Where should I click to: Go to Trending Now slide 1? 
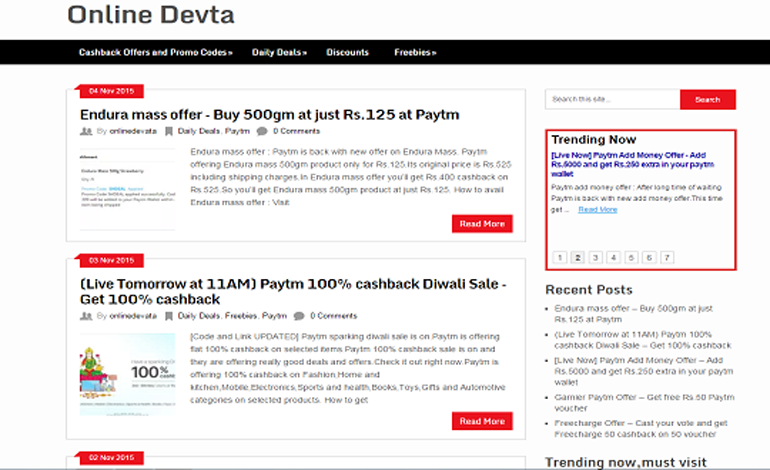[560, 257]
